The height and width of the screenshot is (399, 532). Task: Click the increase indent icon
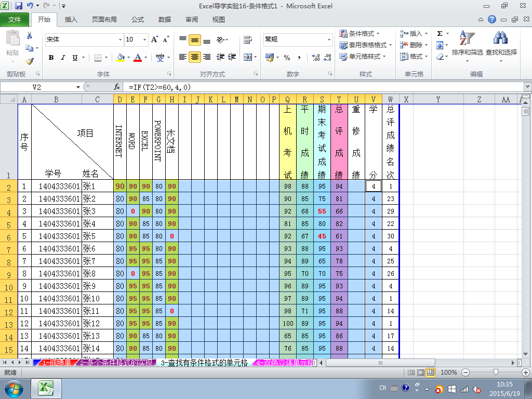tap(232, 57)
